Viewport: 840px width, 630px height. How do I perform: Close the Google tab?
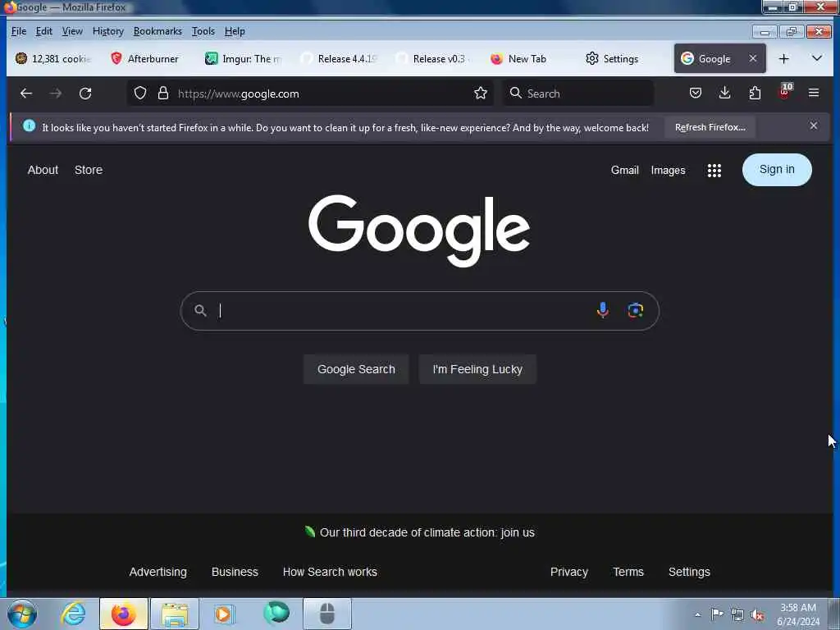coord(753,58)
